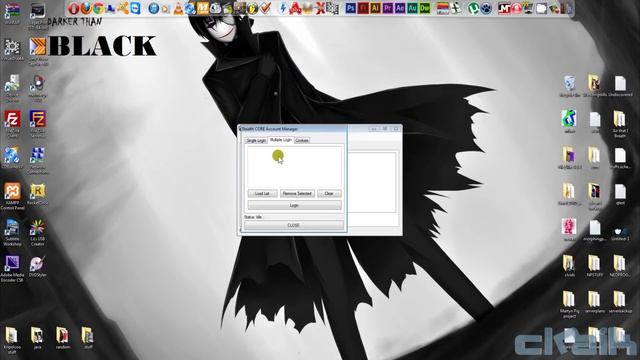
Task: Launch Audition (Au) from the dock
Action: click(412, 8)
